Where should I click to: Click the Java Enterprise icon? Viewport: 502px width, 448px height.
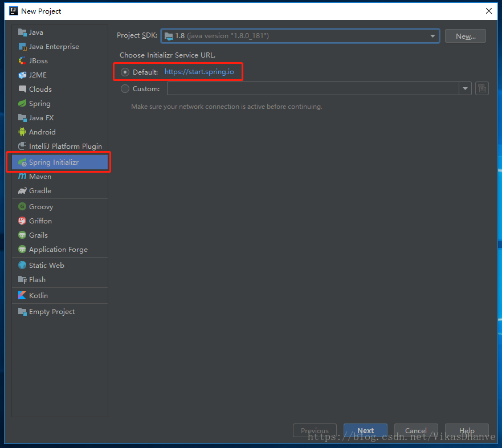(22, 47)
